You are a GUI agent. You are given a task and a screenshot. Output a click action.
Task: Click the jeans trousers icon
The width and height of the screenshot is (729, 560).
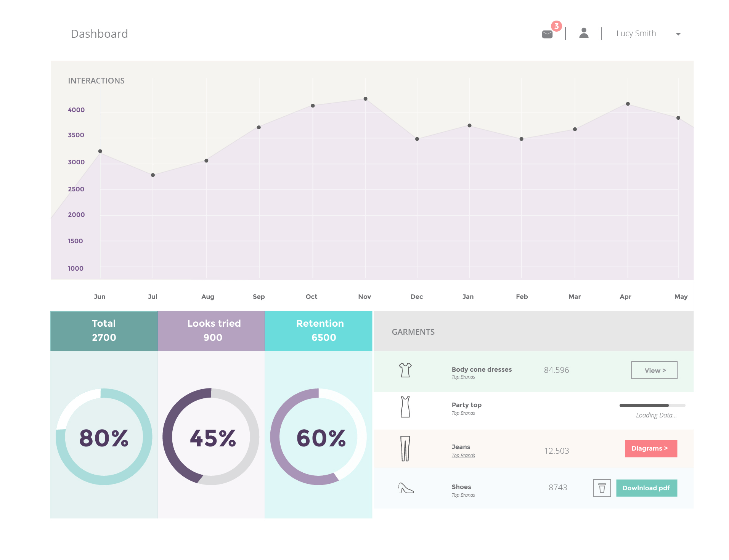coord(405,449)
